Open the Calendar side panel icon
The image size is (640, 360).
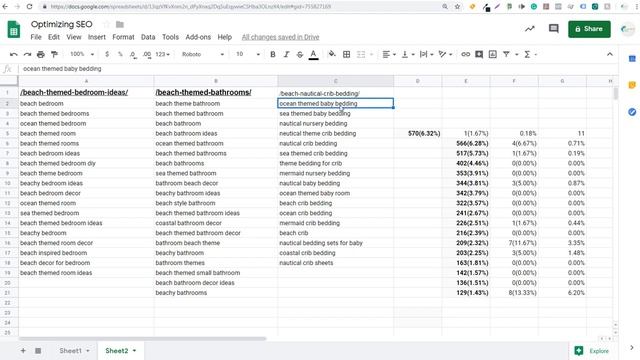pos(632,59)
